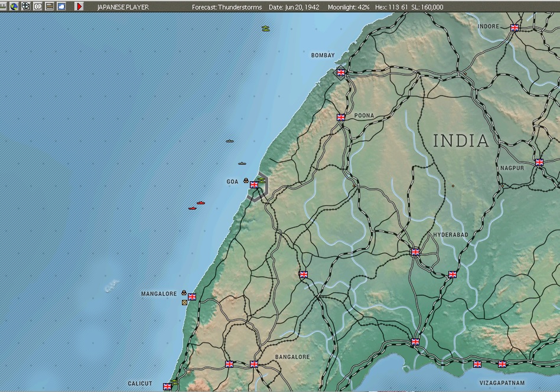560x392 pixels.
Task: Select the yellow ship icon at Calicut
Action: (x=174, y=381)
